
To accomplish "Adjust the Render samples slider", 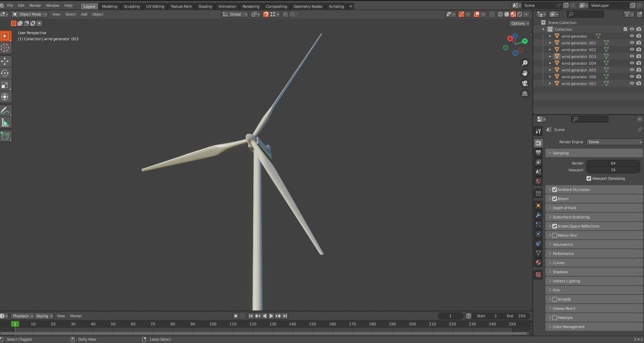I will tap(613, 163).
